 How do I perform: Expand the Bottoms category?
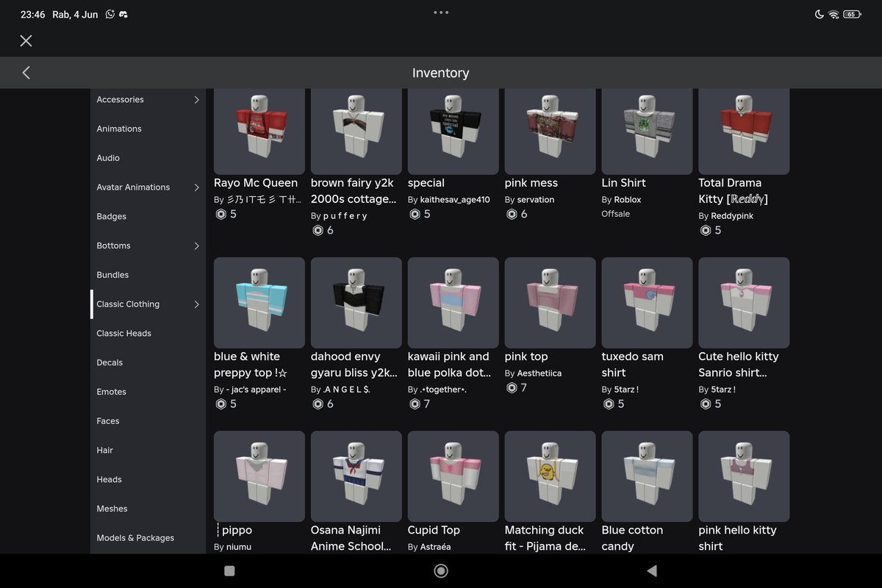[x=147, y=245]
